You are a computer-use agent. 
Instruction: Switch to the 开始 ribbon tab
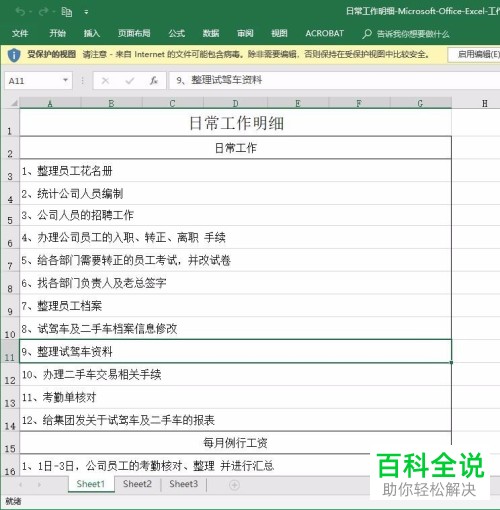coord(57,33)
